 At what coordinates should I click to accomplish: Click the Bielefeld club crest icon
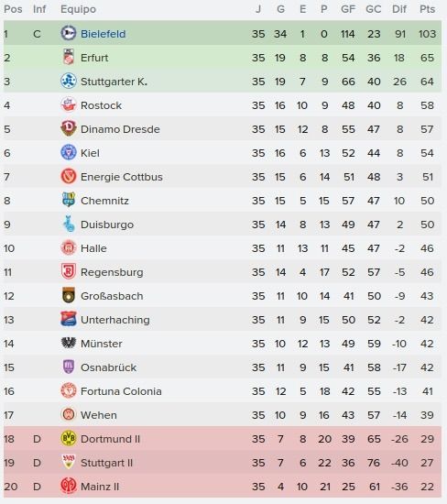68,33
